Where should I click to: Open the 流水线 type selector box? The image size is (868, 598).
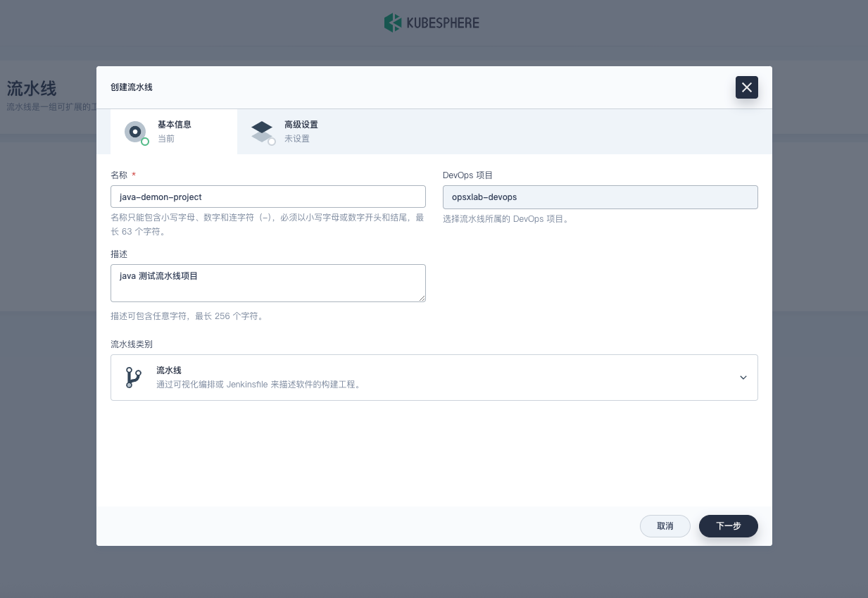point(434,378)
